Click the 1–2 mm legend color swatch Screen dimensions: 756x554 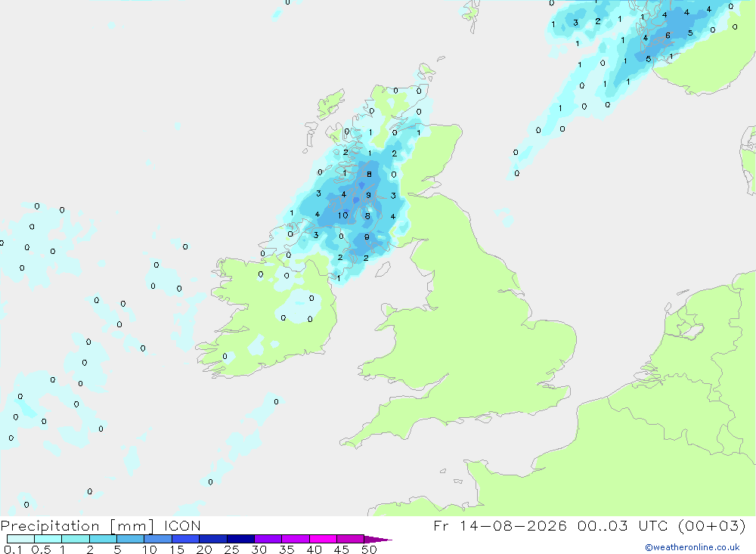click(x=76, y=539)
